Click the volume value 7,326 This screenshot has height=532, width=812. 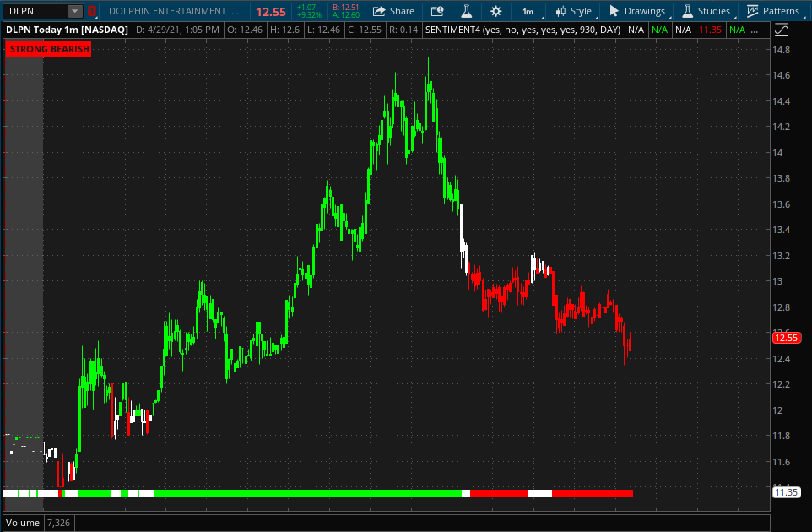pyautogui.click(x=58, y=523)
